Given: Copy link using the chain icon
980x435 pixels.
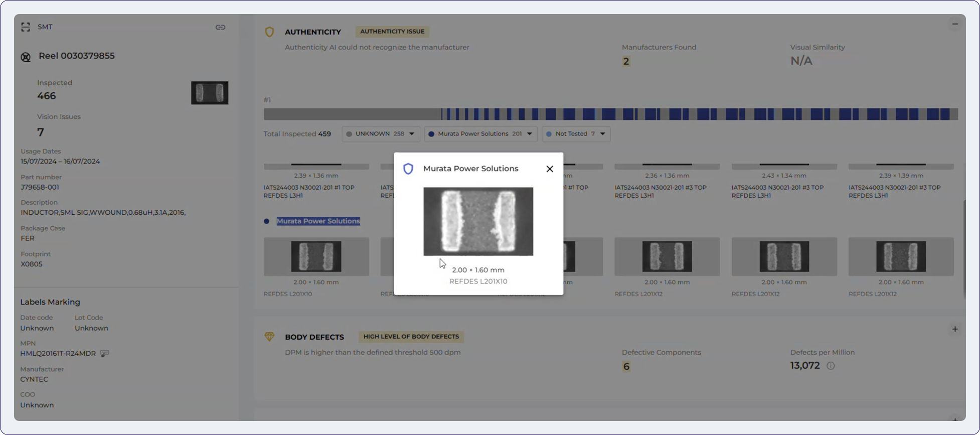Looking at the screenshot, I should [x=220, y=27].
